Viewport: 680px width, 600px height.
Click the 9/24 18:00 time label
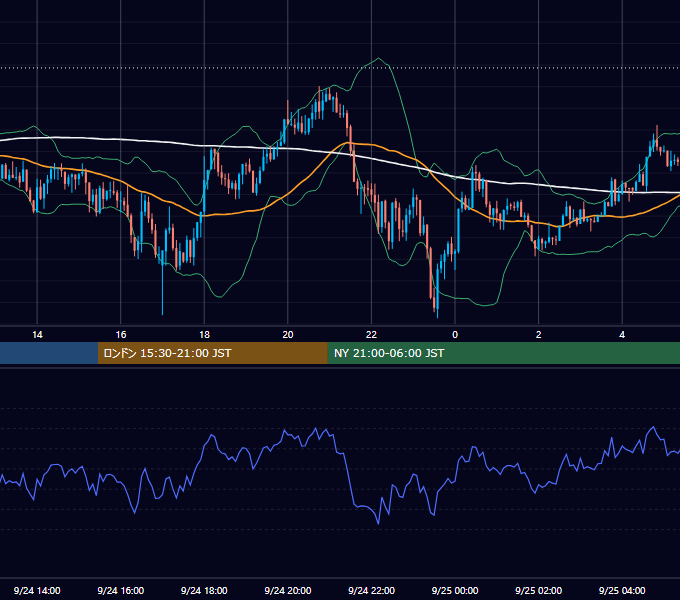pos(204,590)
